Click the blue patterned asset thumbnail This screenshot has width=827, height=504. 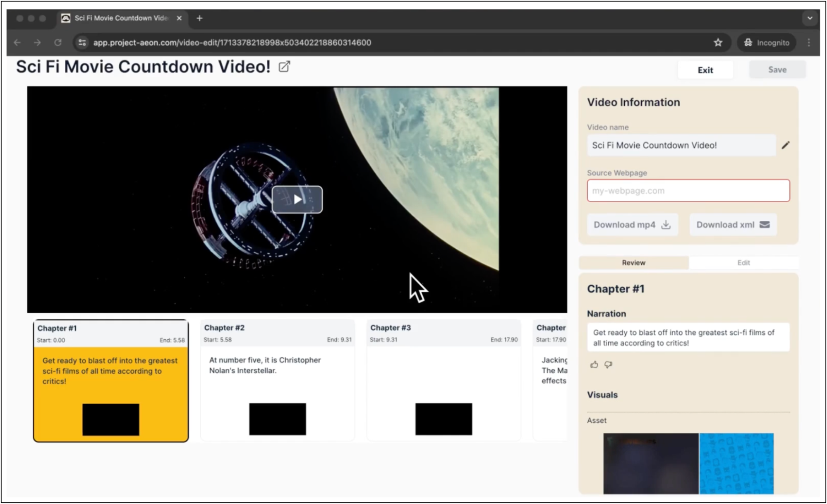click(x=736, y=463)
